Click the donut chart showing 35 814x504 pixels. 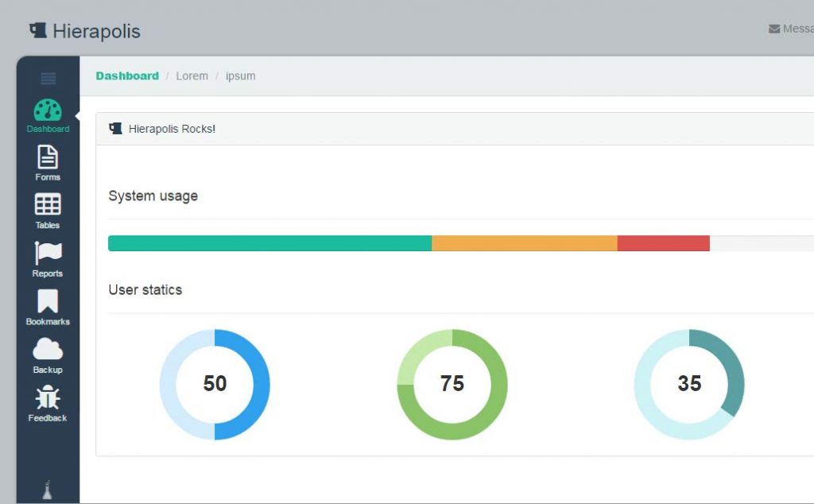[688, 384]
